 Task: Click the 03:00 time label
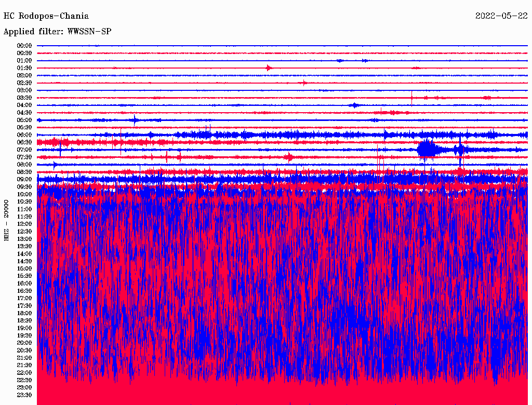coord(24,90)
